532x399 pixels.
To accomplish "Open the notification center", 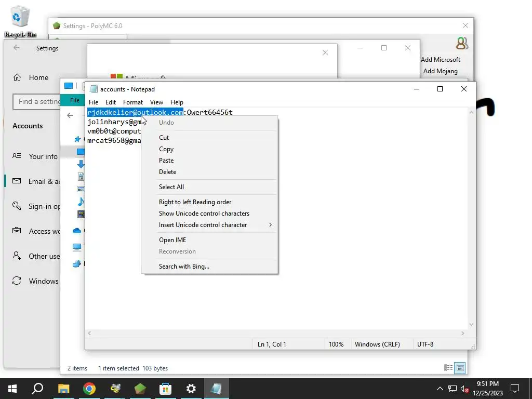I will click(515, 389).
